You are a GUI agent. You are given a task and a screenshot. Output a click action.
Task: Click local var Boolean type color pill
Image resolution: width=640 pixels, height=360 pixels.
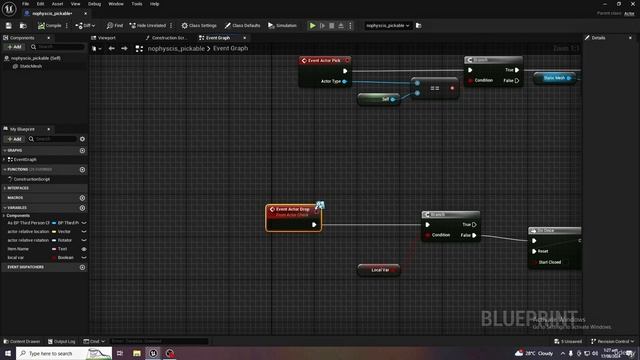(54, 258)
